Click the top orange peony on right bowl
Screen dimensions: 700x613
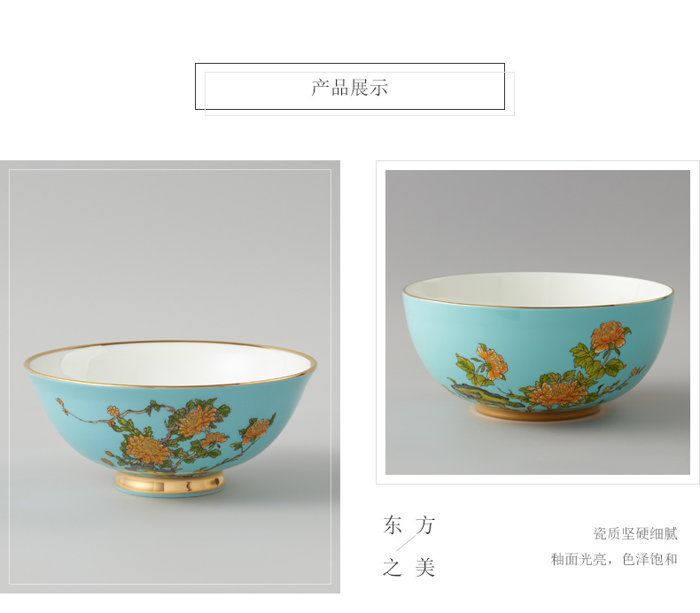coord(608,337)
